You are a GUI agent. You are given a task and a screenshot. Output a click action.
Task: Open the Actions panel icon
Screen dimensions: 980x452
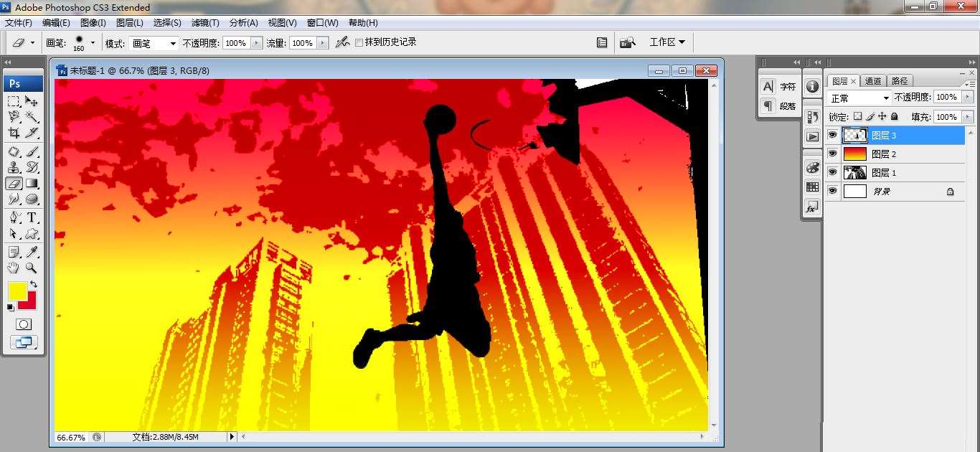click(x=812, y=136)
